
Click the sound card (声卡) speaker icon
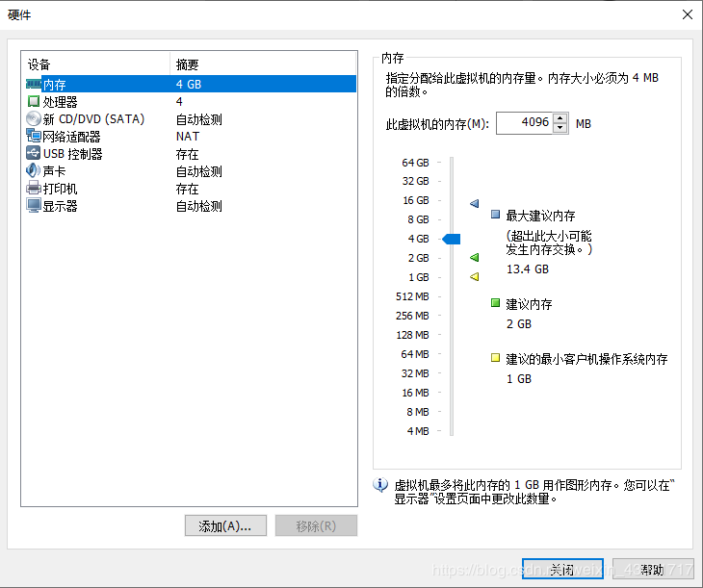click(x=34, y=171)
